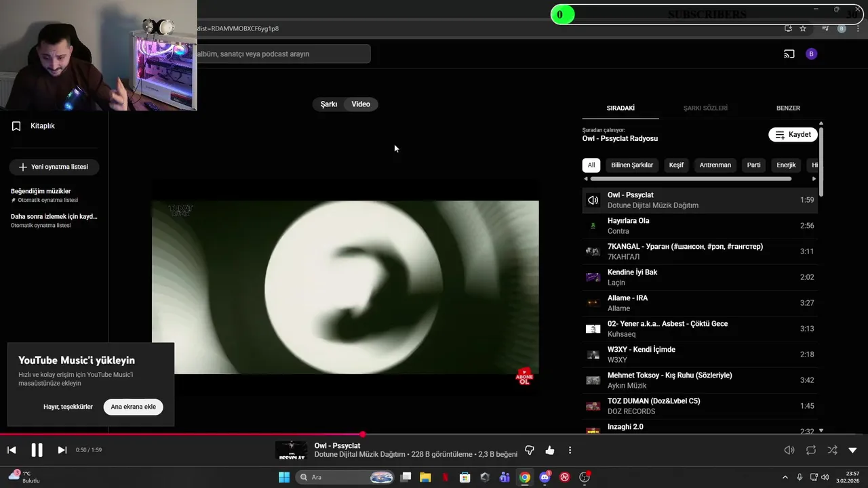
Task: Click the horizontal chip scrollbar
Action: tap(691, 179)
